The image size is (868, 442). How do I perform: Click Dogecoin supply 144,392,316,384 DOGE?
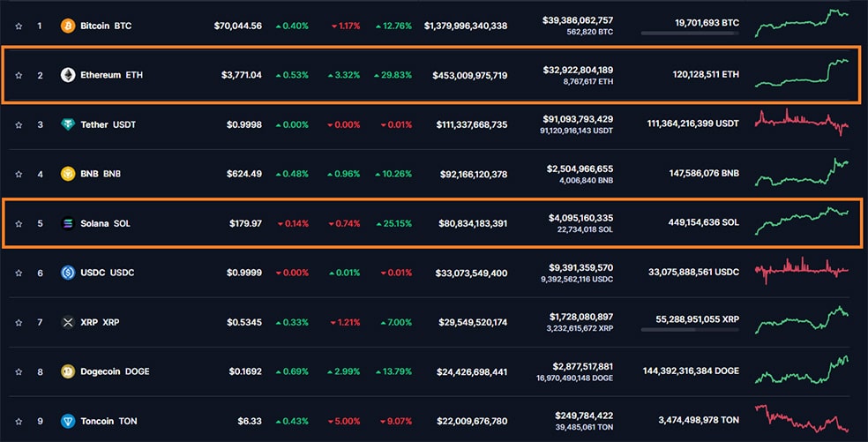click(x=691, y=371)
